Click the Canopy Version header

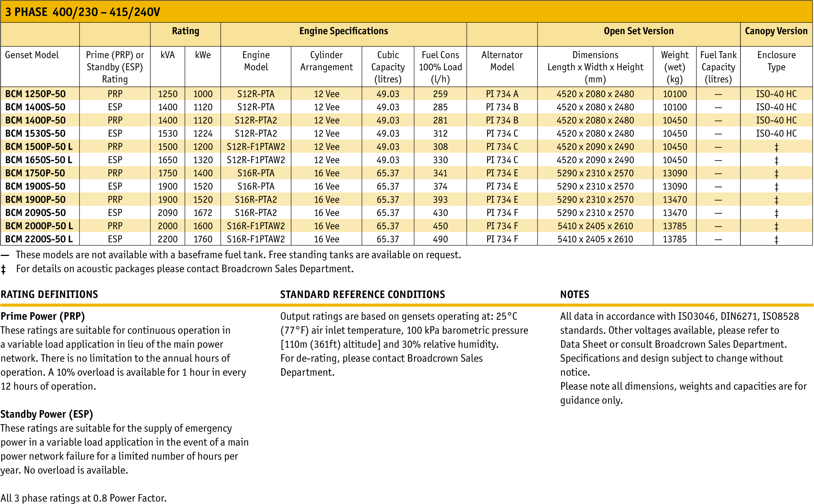coord(776,31)
